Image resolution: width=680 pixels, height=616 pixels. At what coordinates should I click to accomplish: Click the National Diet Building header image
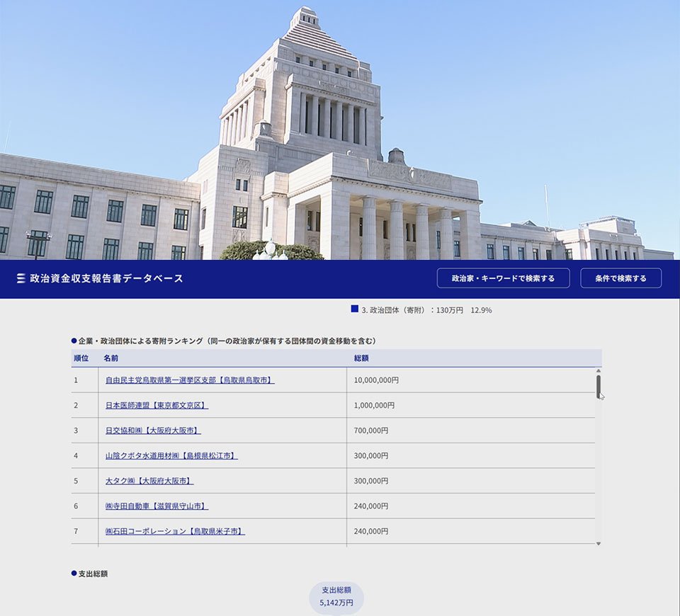(x=340, y=130)
